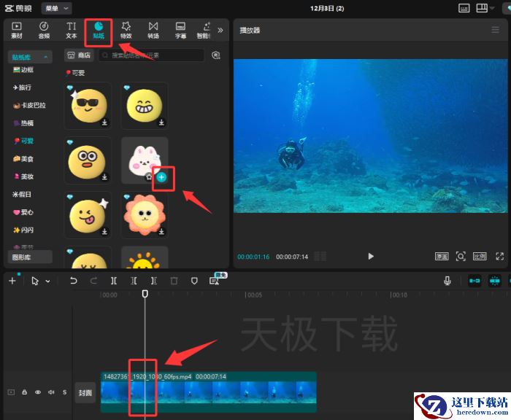Focus the sticker search field
This screenshot has width=511, height=420.
[152, 55]
